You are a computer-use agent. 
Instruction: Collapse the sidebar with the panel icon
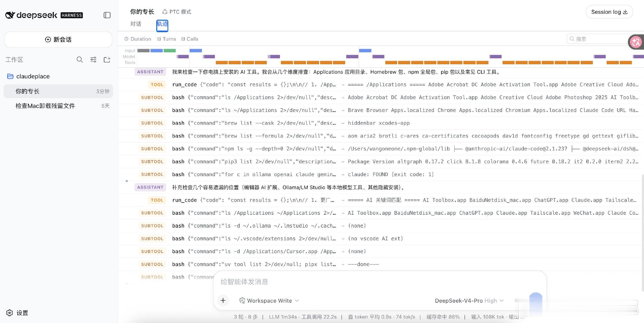click(107, 15)
